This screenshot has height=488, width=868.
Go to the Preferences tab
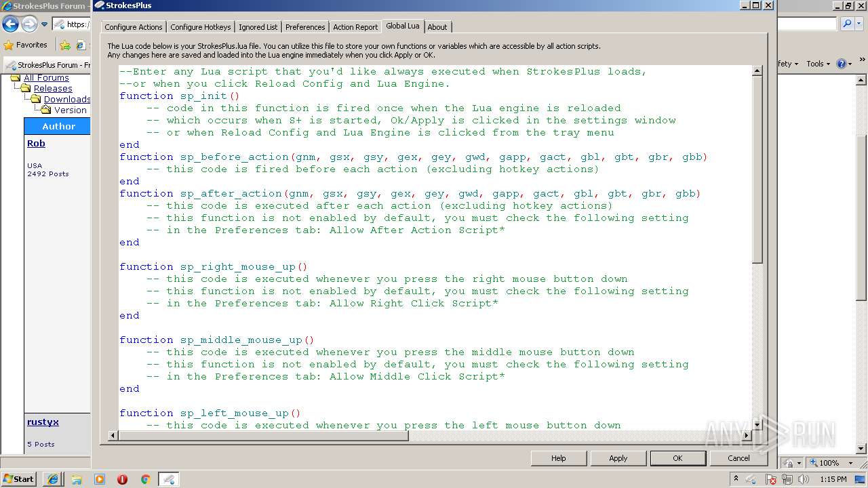click(305, 27)
